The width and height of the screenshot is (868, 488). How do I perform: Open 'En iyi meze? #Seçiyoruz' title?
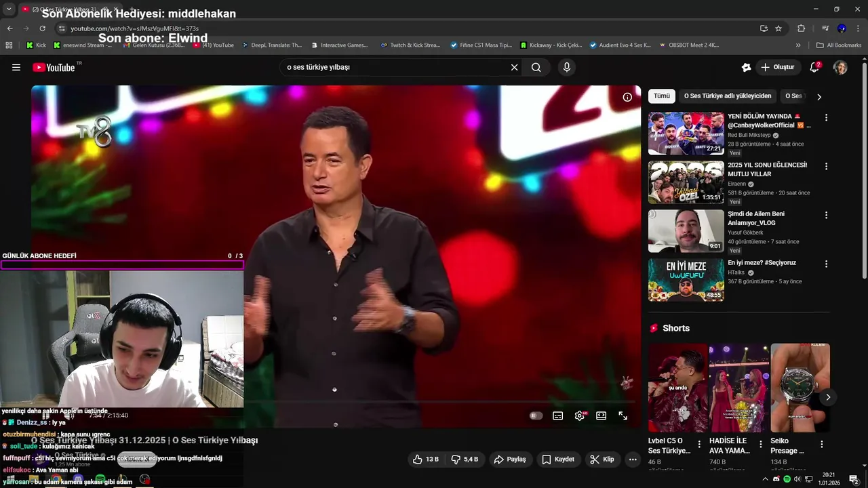tap(762, 262)
